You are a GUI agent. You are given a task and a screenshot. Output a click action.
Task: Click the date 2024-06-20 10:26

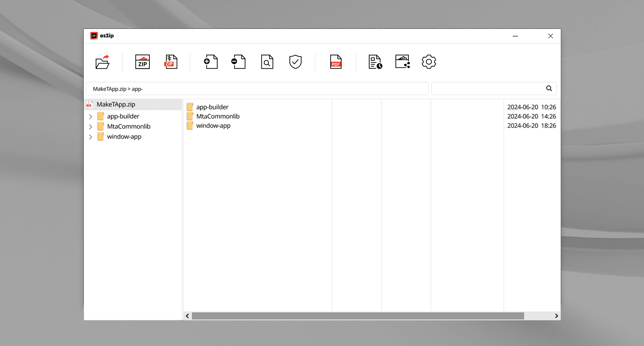[531, 107]
